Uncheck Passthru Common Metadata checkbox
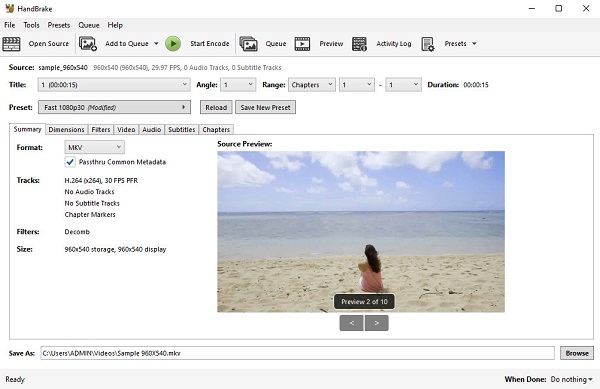This screenshot has width=600, height=389. pos(70,162)
